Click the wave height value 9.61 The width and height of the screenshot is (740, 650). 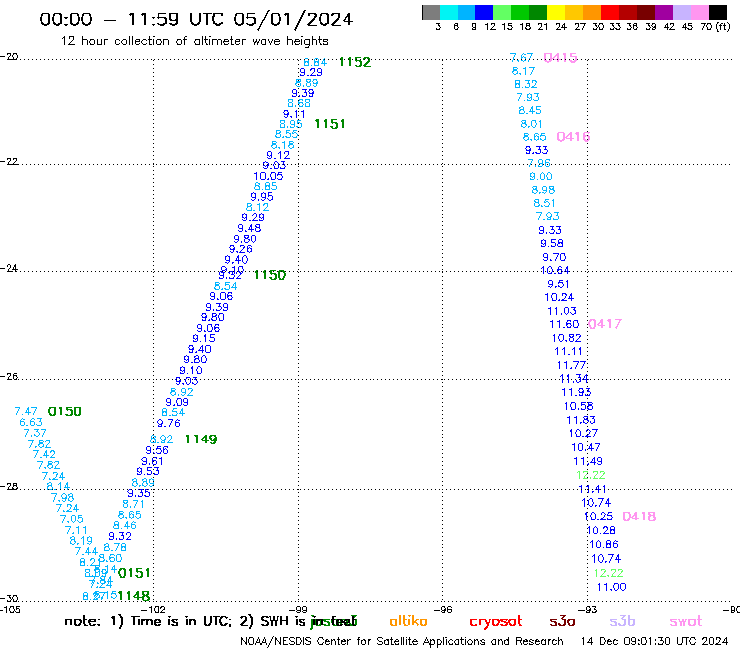coord(152,461)
